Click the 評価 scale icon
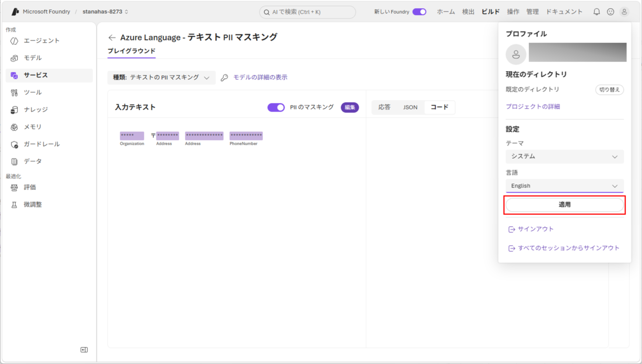This screenshot has width=642, height=364. (14, 187)
